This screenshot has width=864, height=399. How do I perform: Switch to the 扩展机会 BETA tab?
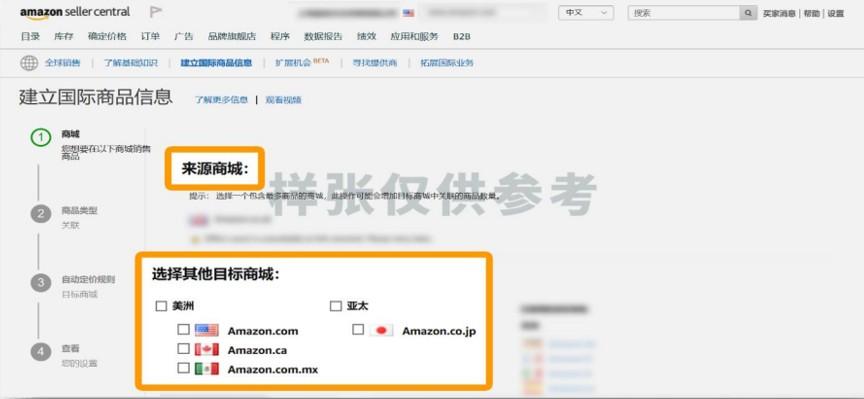point(302,62)
